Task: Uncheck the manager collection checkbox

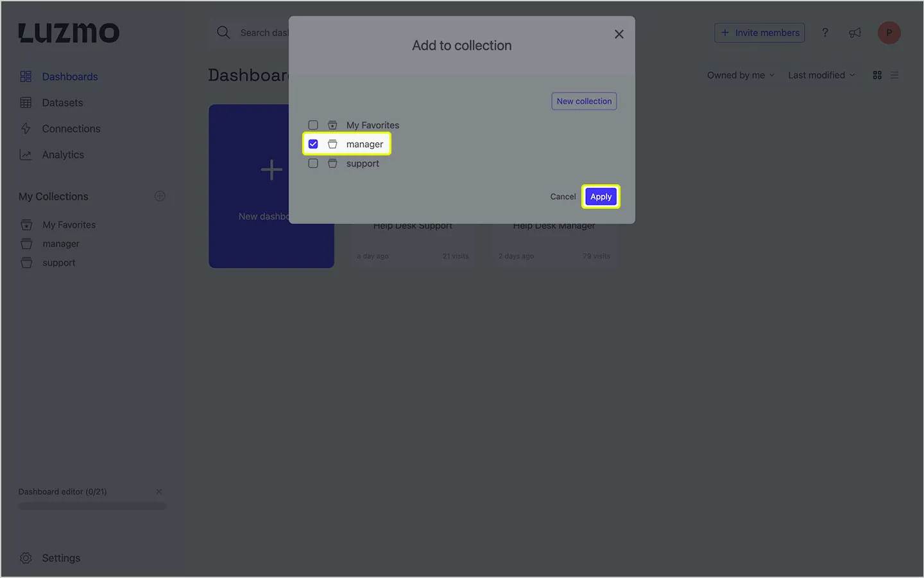Action: tap(313, 144)
